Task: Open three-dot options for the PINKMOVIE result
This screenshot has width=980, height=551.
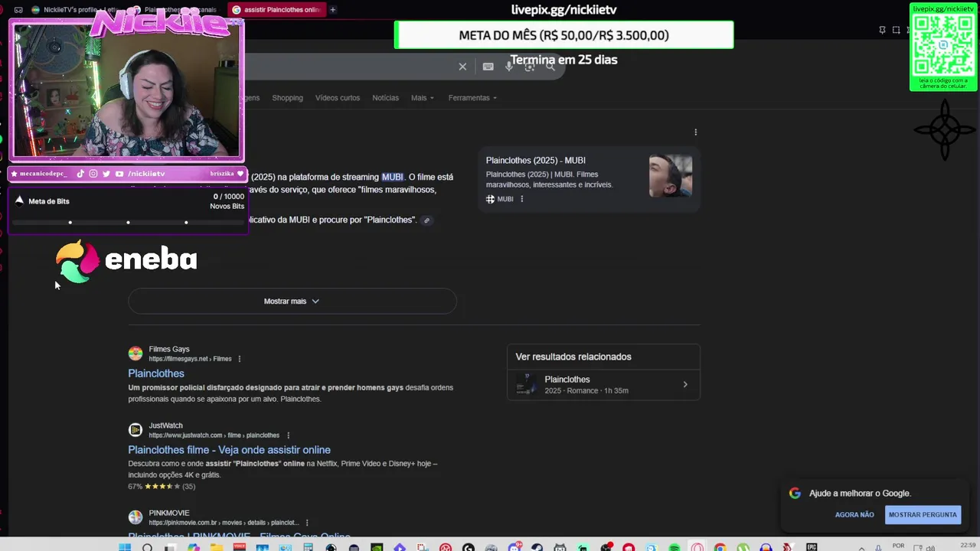Action: click(x=307, y=523)
